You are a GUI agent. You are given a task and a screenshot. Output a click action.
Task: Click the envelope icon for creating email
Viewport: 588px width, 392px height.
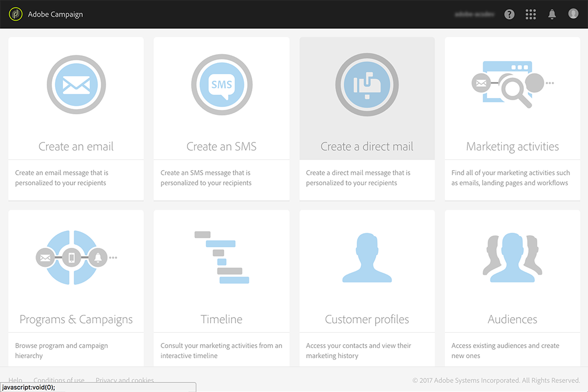pyautogui.click(x=76, y=84)
